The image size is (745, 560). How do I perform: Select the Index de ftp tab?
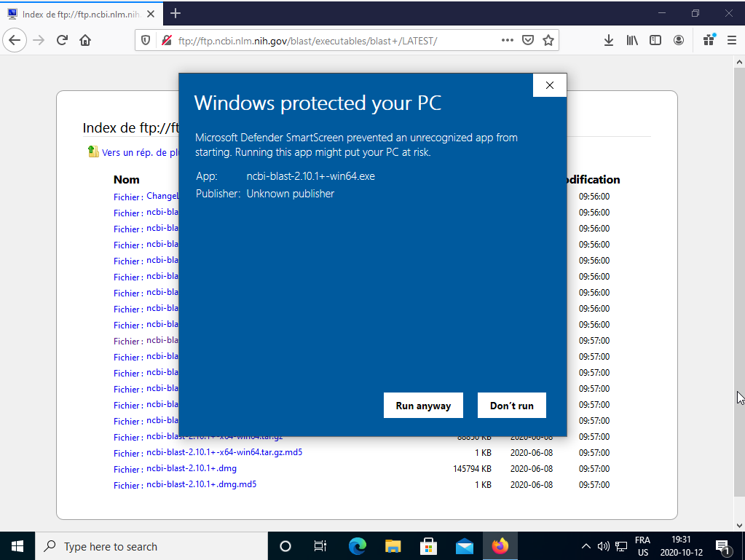[x=80, y=14]
